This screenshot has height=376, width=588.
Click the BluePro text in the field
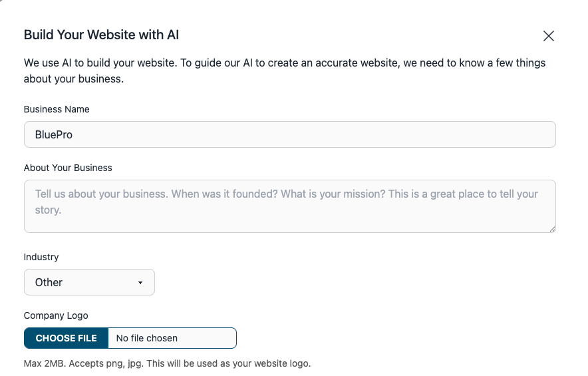click(54, 134)
